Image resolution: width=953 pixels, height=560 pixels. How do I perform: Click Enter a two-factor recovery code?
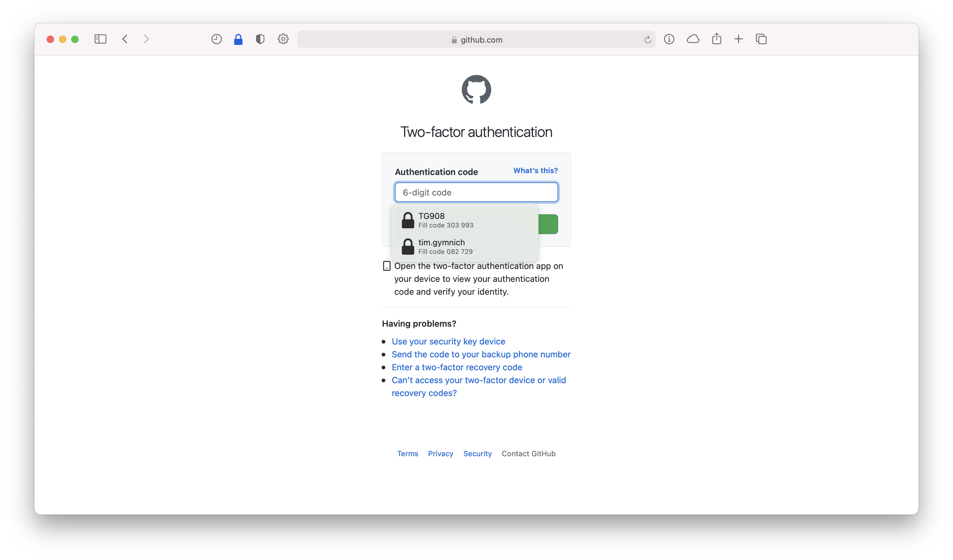pos(457,367)
